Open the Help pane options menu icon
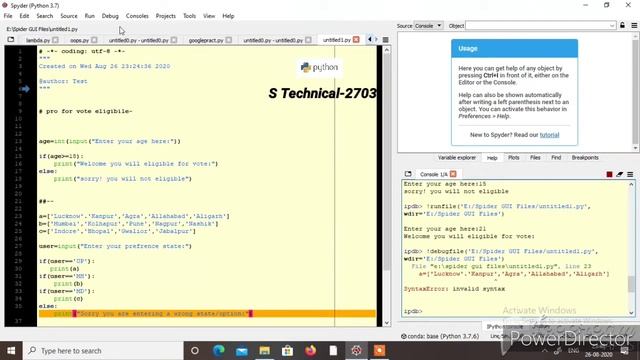This screenshot has width=640, height=360. click(x=634, y=25)
